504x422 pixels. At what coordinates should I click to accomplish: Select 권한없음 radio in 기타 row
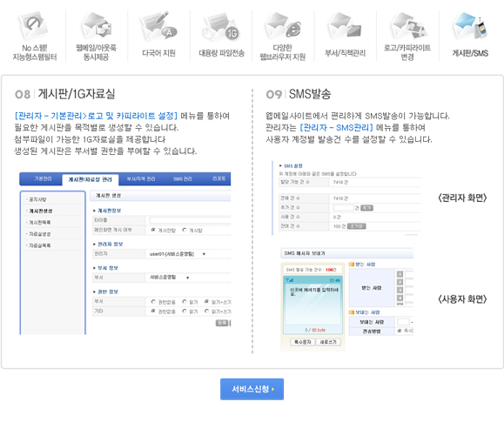click(153, 311)
